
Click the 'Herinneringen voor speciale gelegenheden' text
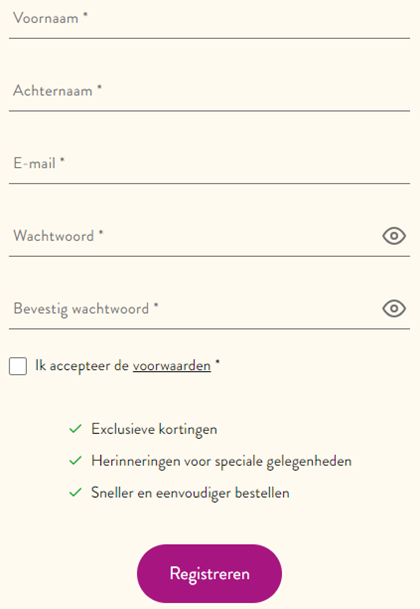tap(221, 461)
